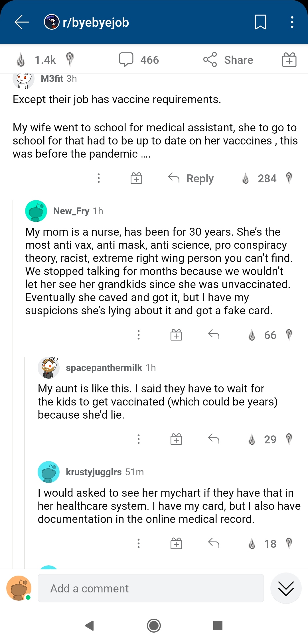
Task: Downvote the 1.4k-vote post
Action: tap(70, 60)
